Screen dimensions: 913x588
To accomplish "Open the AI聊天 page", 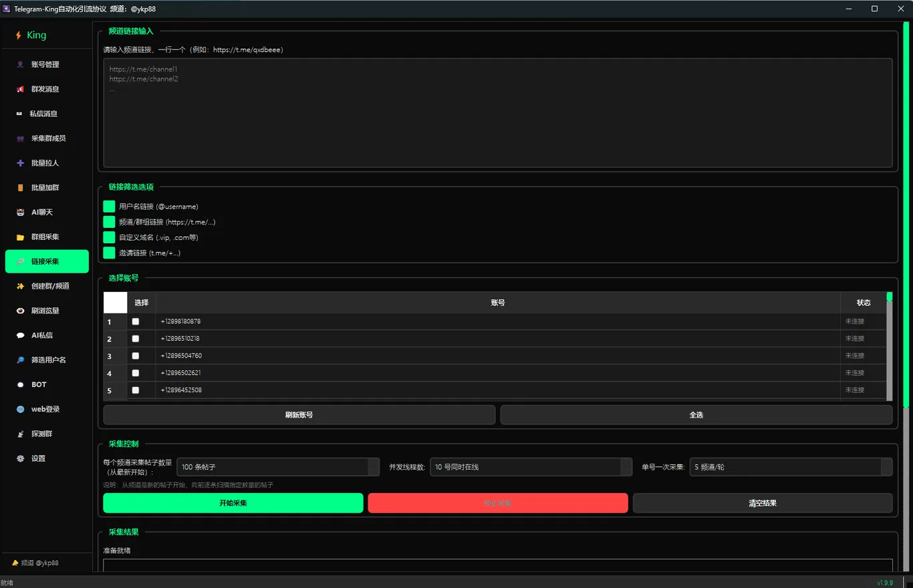I will coord(47,212).
